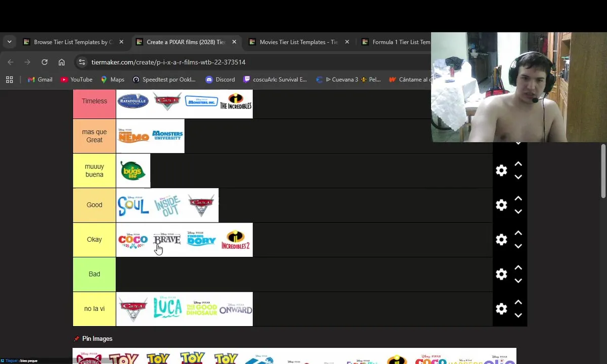Select the Cars logo in Good row
Screen dimensions: 607x364
201,205
